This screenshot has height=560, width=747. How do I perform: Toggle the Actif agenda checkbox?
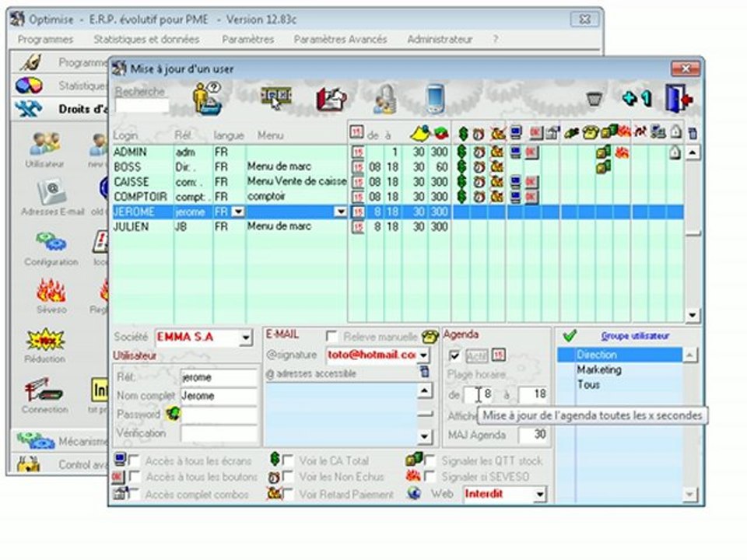coord(454,355)
